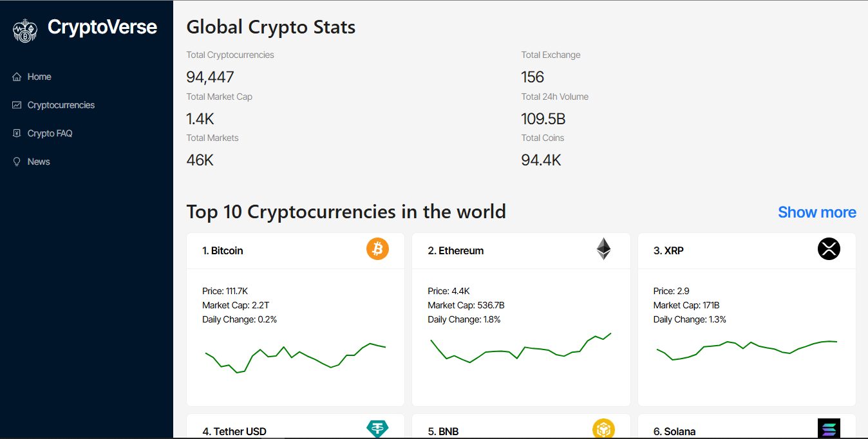Click the Solana logo icon
The height and width of the screenshot is (439, 868).
[x=829, y=429]
